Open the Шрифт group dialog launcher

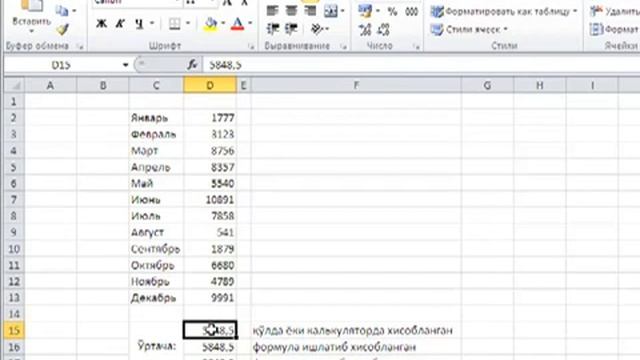(251, 47)
